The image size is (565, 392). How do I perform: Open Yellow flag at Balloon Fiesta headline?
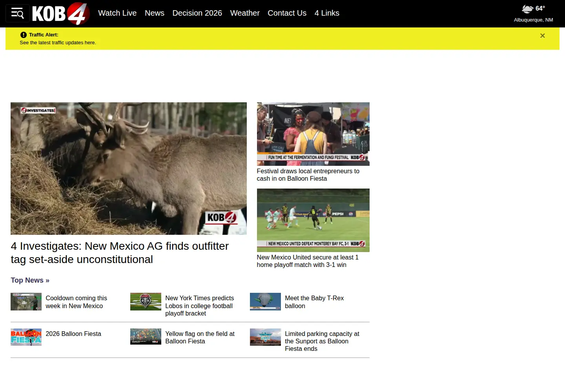coord(200,338)
